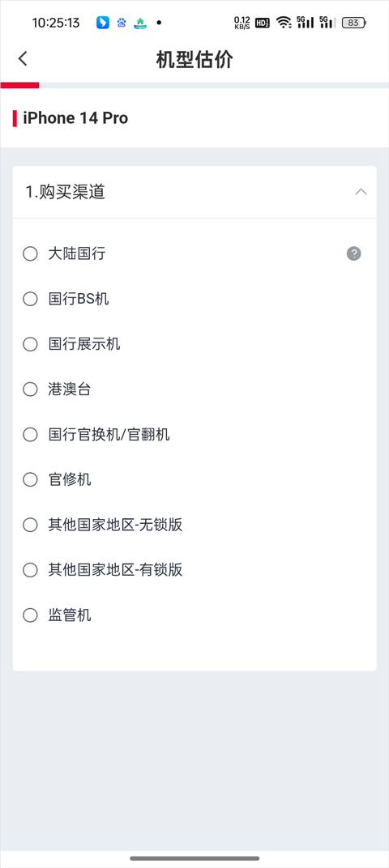Tap the Baidu paw notification icon
The width and height of the screenshot is (389, 868).
click(122, 23)
